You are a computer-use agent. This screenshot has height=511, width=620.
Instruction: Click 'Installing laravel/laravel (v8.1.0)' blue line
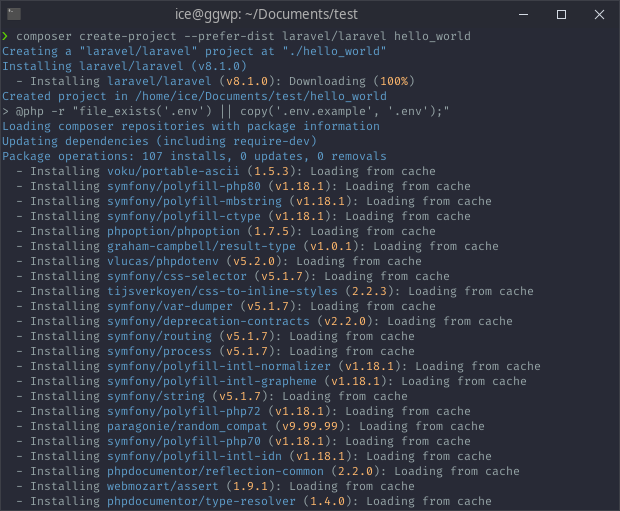tap(124, 66)
